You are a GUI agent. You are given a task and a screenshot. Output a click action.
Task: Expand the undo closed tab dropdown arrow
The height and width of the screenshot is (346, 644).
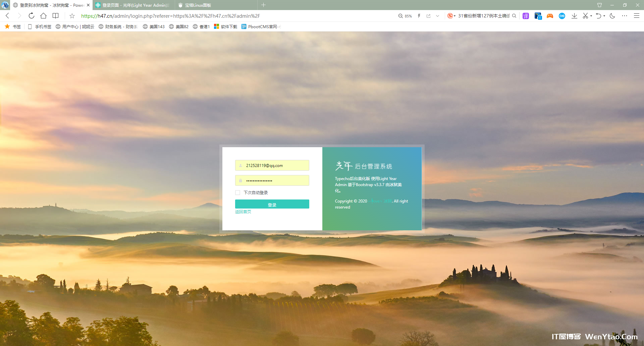(604, 16)
